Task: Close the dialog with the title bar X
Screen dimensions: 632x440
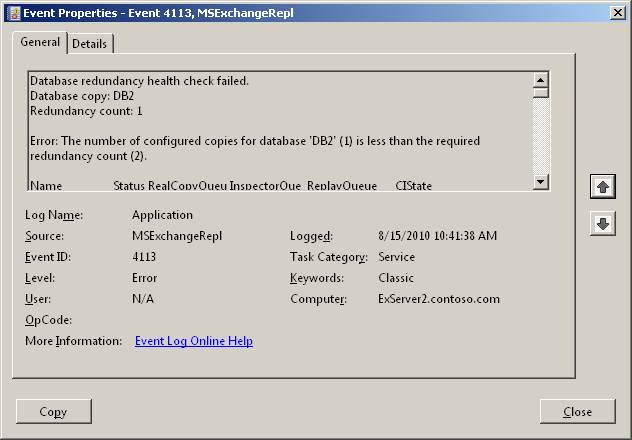Action: click(x=616, y=11)
